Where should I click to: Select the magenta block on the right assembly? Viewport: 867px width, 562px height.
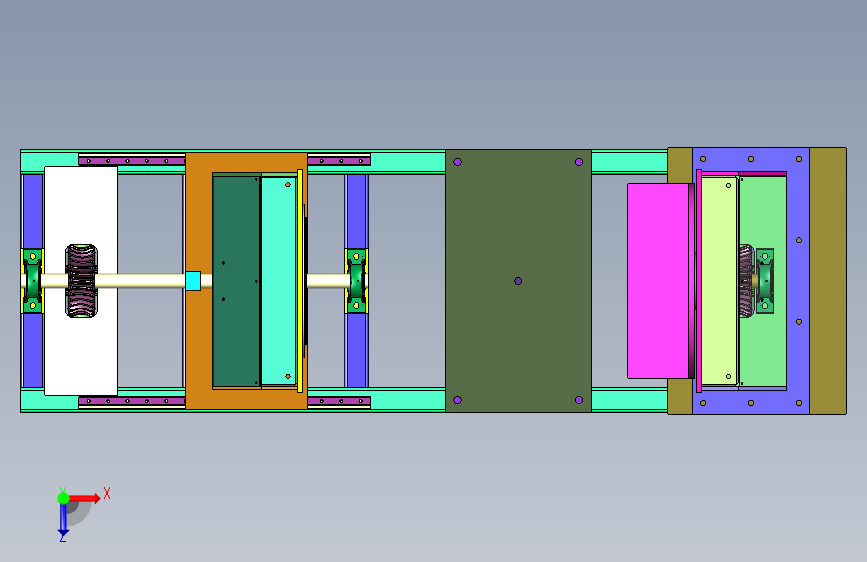coord(658,281)
